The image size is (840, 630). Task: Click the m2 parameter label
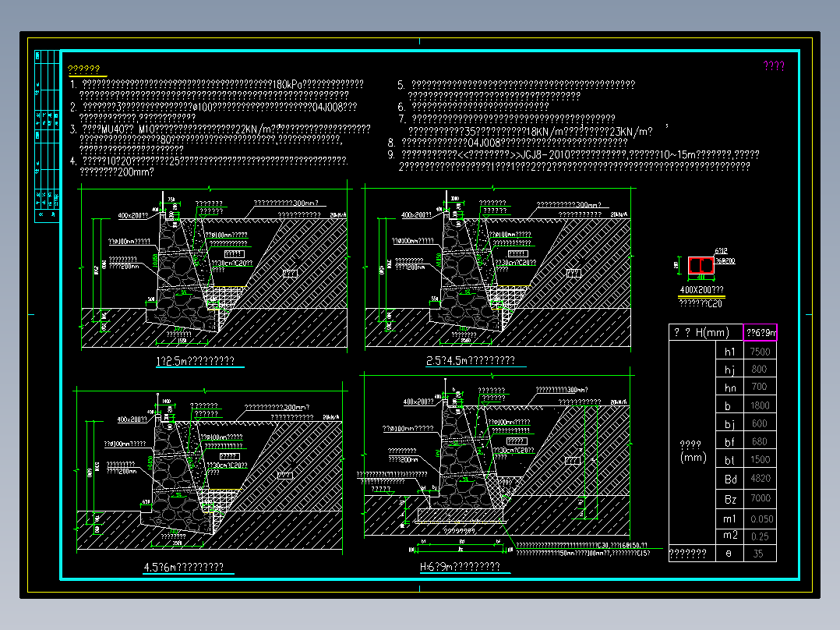[729, 536]
